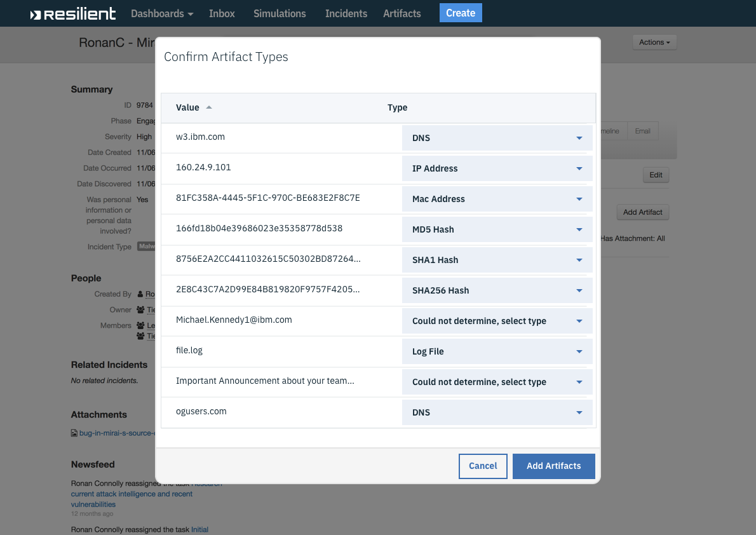Open type dropdown for w3.ibm.com
The width and height of the screenshot is (756, 535).
pos(497,138)
